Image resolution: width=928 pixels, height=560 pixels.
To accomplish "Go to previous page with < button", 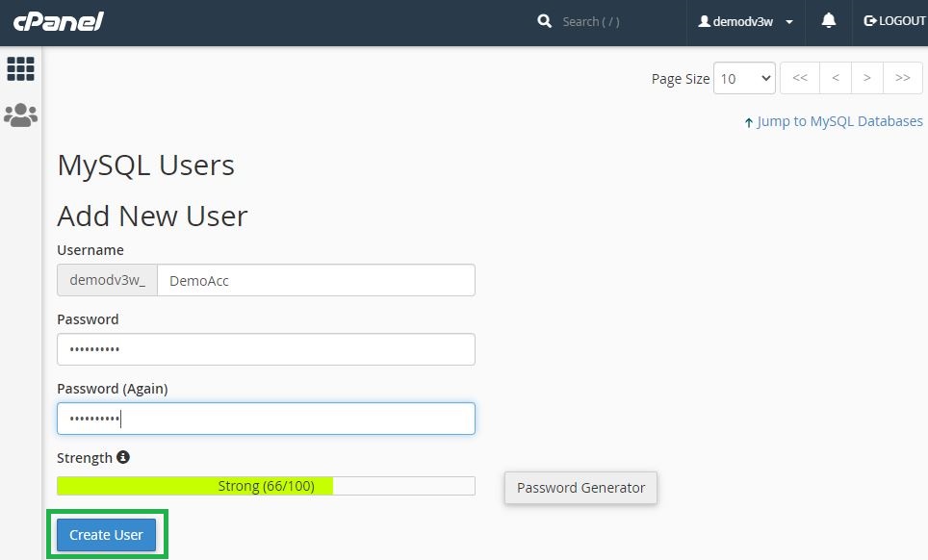I will click(835, 78).
